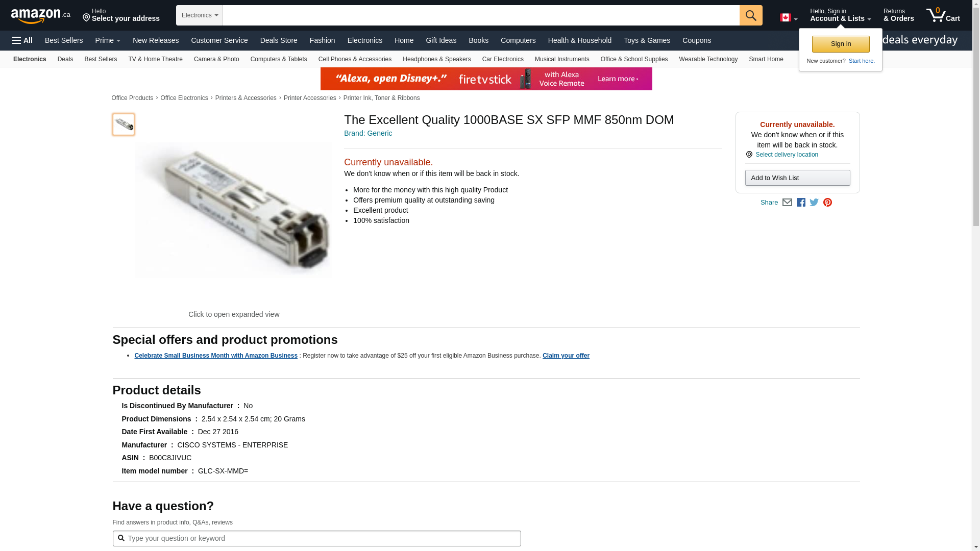Share product on Twitter
Viewport: 980px width, 551px height.
pyautogui.click(x=814, y=203)
